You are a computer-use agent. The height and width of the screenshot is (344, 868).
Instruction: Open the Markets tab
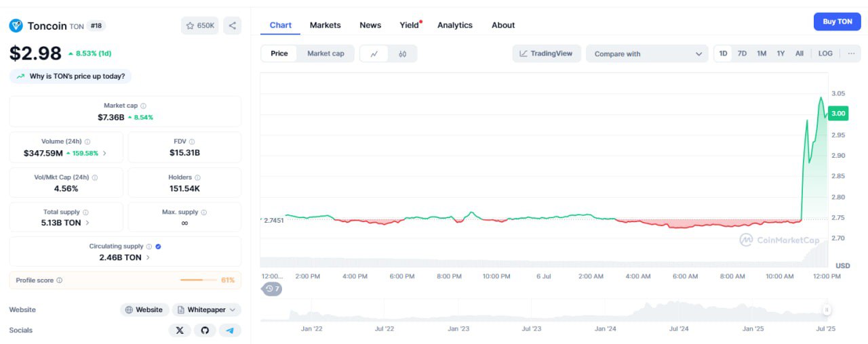325,25
